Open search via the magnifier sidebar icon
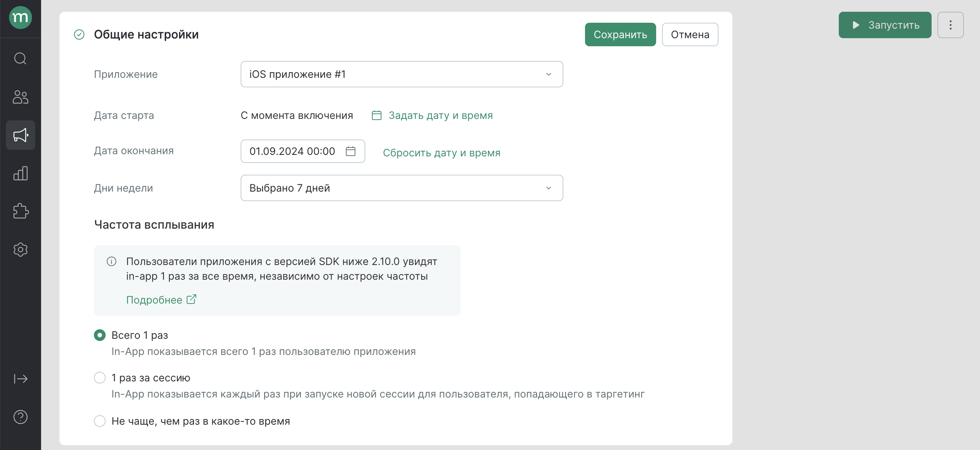Image resolution: width=980 pixels, height=450 pixels. (21, 59)
